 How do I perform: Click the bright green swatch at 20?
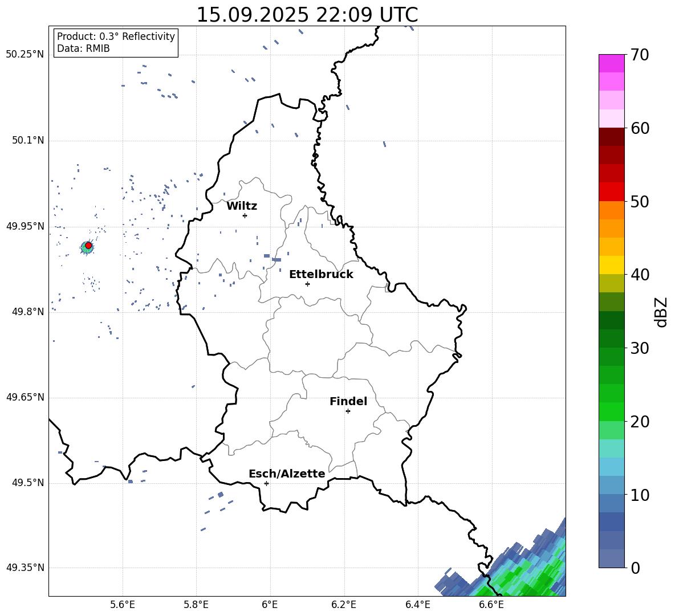611,412
